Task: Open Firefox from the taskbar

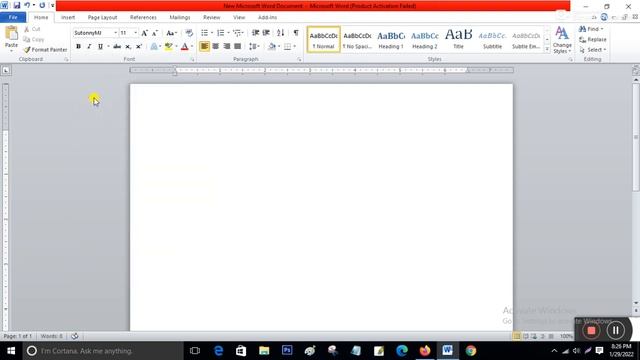Action: click(x=424, y=350)
